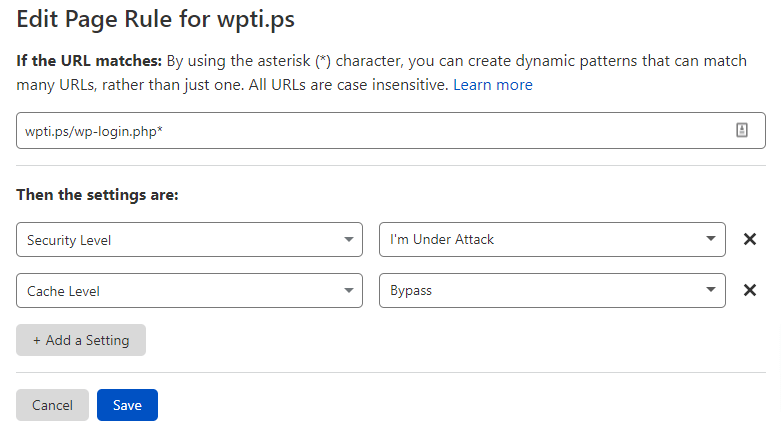The height and width of the screenshot is (431, 781).
Task: Click the I'm Under Attack dropdown arrow
Action: pos(711,239)
